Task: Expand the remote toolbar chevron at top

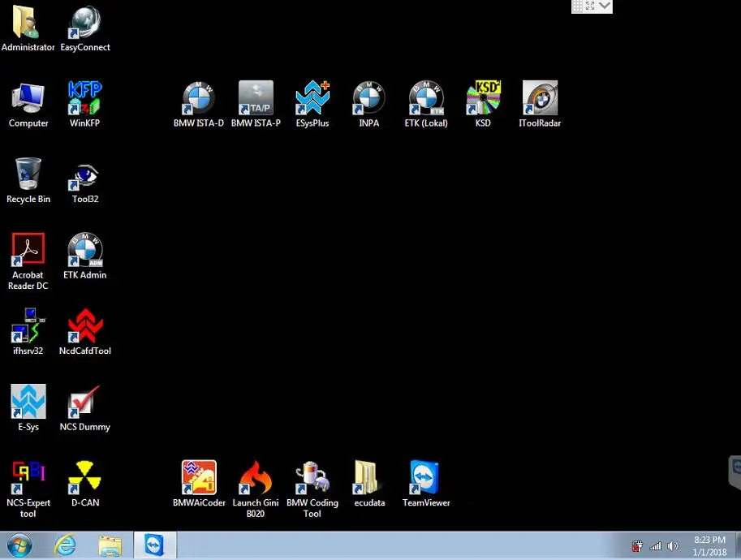Action: click(x=605, y=6)
